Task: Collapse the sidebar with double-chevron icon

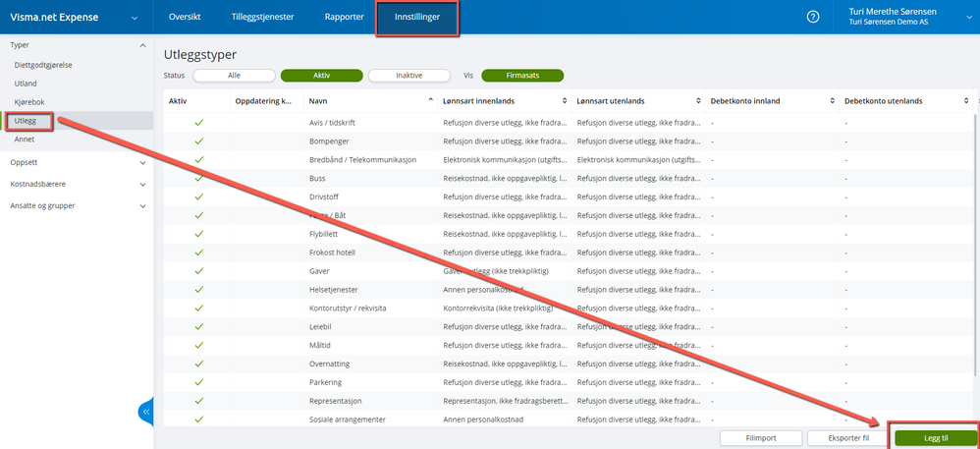Action: [146, 412]
